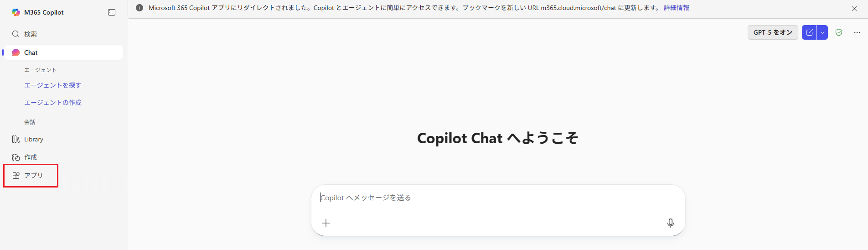Screen dimensions: 868x250
Task: Click the 検索 search icon
Action: click(15, 34)
